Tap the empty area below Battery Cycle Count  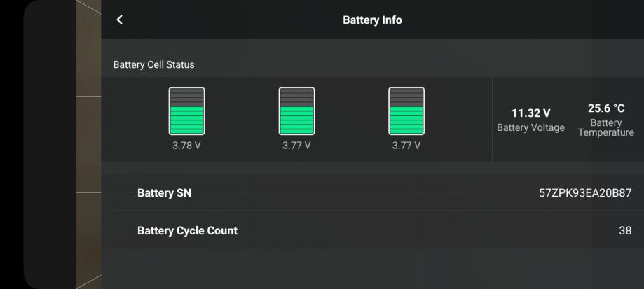tap(371, 269)
